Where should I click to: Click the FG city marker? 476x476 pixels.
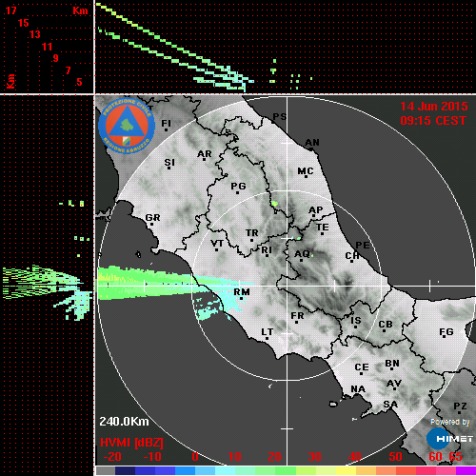(446, 332)
